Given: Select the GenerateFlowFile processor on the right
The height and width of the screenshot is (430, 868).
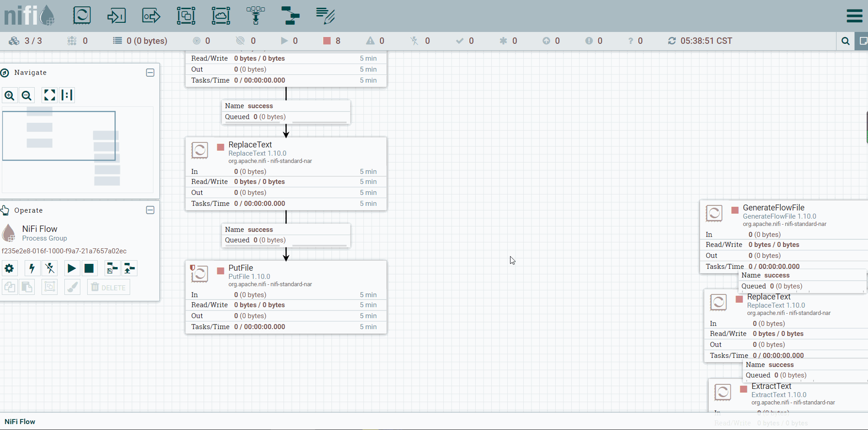Looking at the screenshot, I should click(784, 237).
